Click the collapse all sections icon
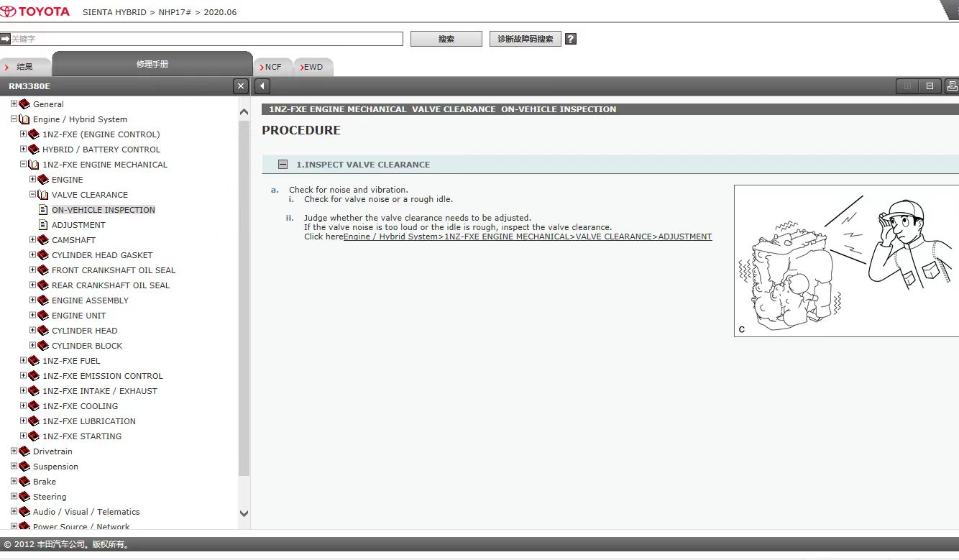This screenshot has width=959, height=560. pyautogui.click(x=930, y=86)
